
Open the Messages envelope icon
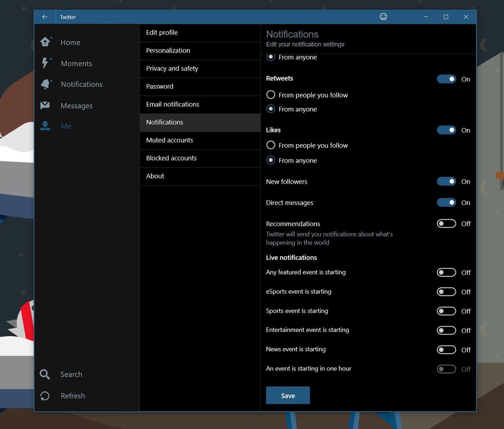point(45,105)
